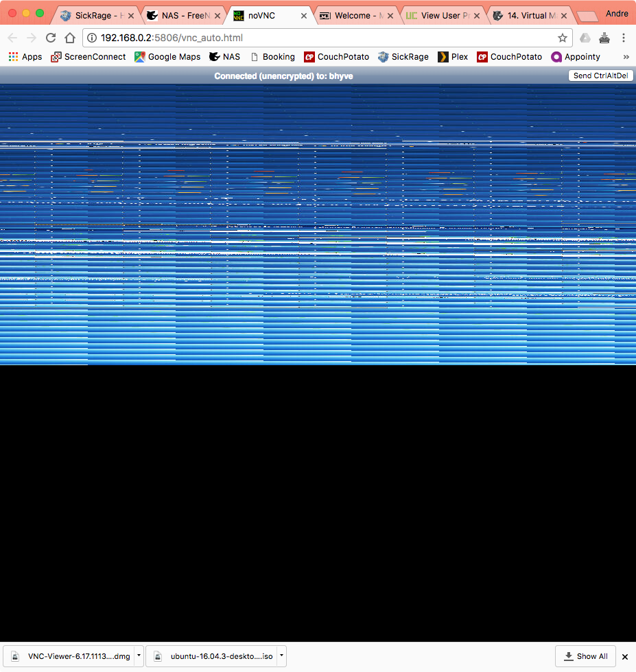Click the browser forward arrow
Viewport: 636px width, 672px height.
click(x=32, y=38)
